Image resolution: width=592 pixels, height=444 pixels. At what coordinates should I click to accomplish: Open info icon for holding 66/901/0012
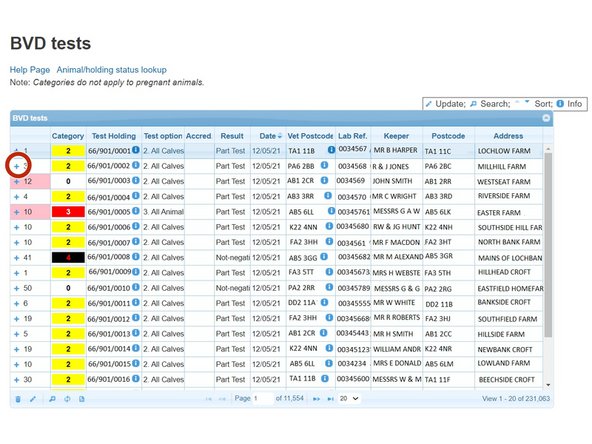pos(136,318)
